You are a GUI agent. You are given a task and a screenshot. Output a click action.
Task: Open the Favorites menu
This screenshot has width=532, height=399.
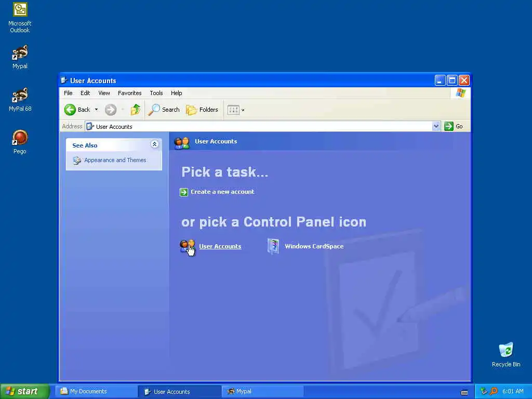129,93
